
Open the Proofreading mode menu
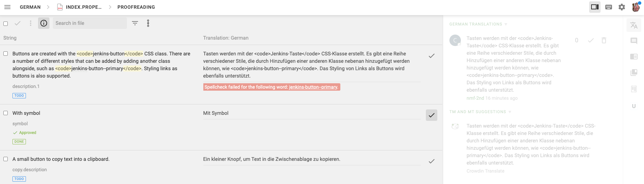136,7
